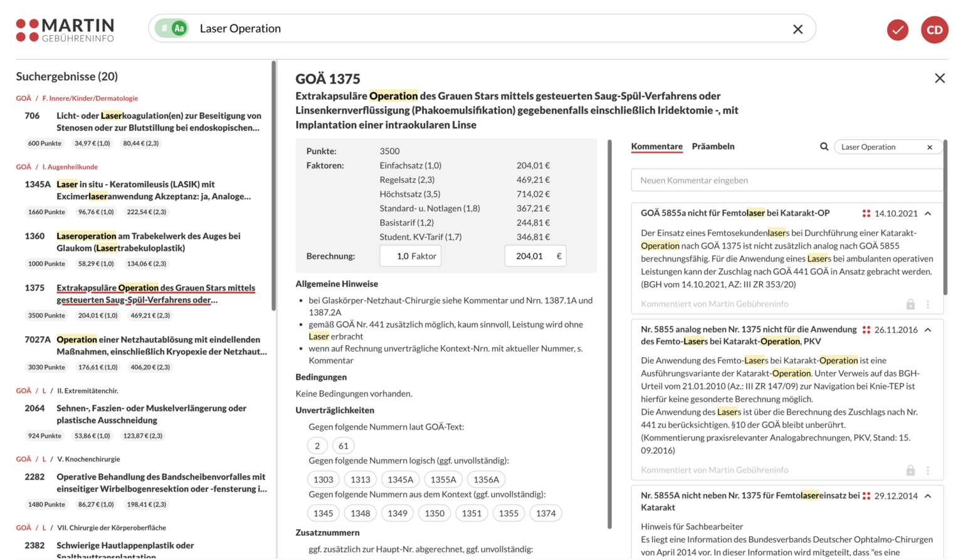
Task: Collapse the comment dated 26.11.2016
Action: 928,330
